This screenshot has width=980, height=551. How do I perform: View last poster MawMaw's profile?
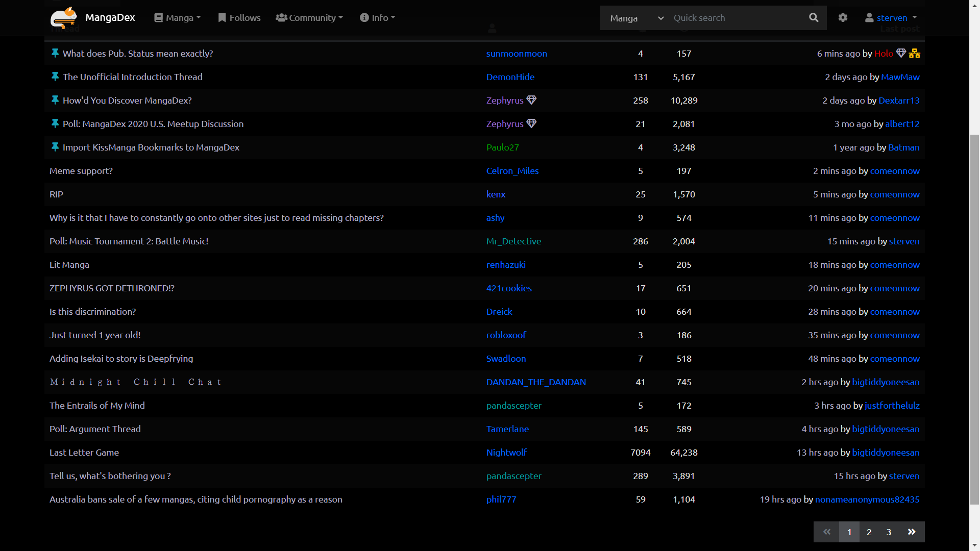(x=900, y=77)
